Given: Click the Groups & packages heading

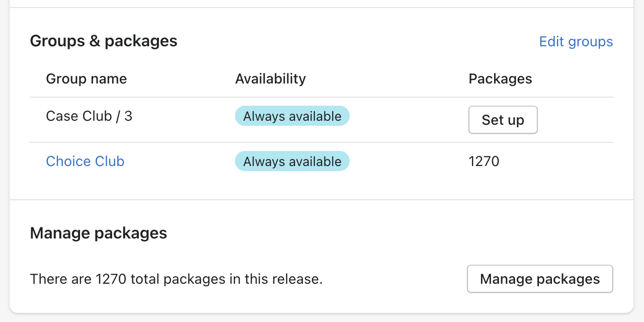Looking at the screenshot, I should 104,41.
